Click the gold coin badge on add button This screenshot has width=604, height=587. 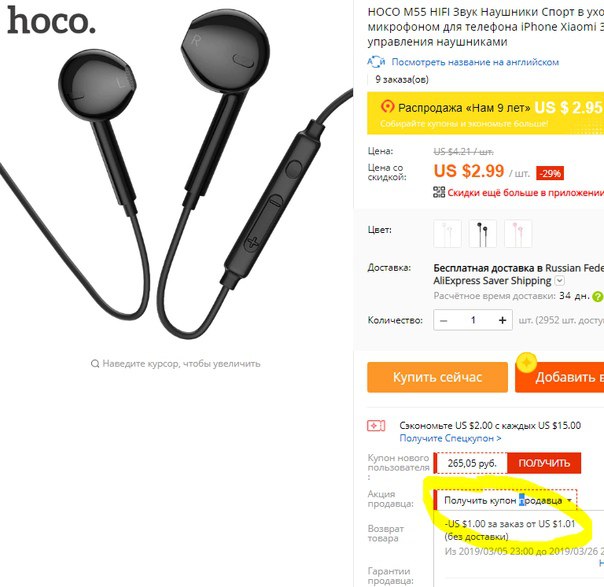pos(527,362)
